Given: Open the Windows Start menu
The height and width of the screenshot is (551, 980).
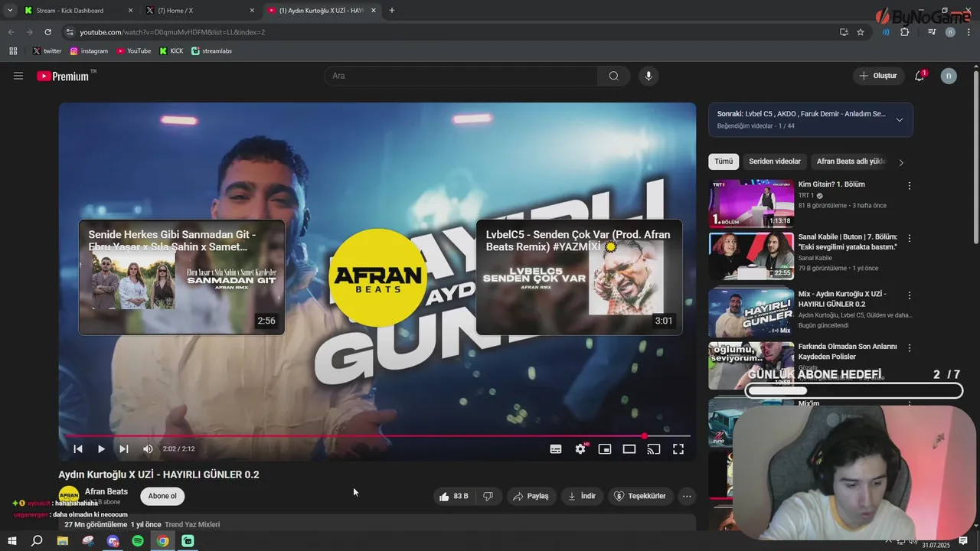Looking at the screenshot, I should click(12, 541).
